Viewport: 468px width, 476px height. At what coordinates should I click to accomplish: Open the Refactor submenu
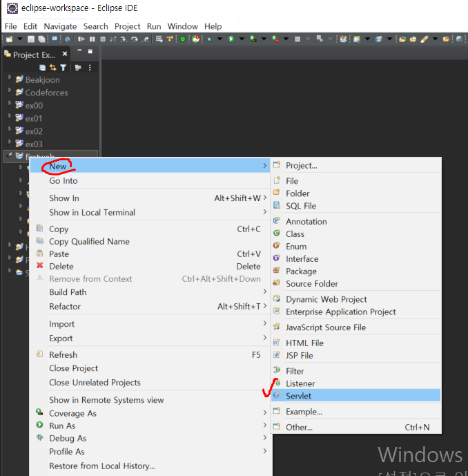point(150,306)
